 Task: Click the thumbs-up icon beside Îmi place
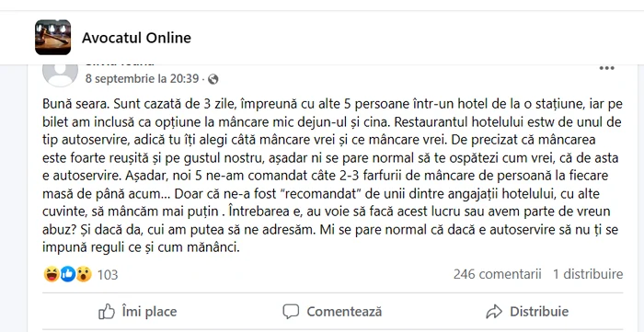(107, 312)
